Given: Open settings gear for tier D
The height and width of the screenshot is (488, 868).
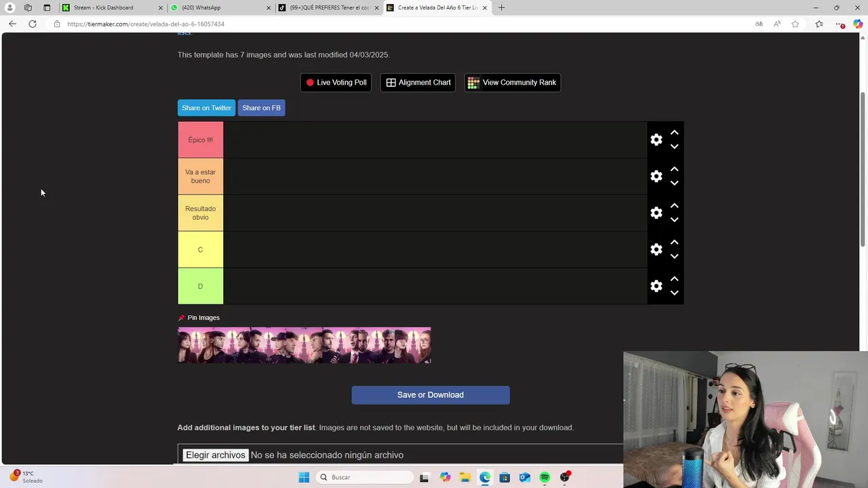Looking at the screenshot, I should 656,286.
